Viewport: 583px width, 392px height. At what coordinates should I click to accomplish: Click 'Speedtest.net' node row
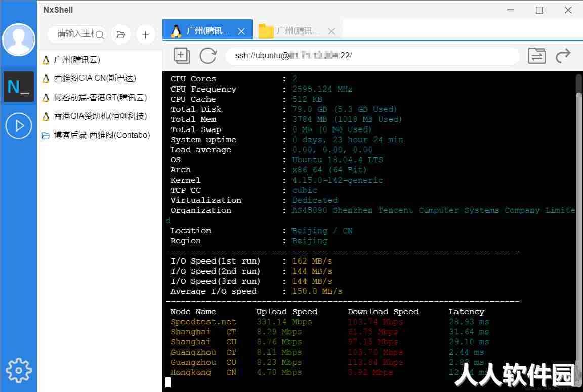pyautogui.click(x=329, y=322)
